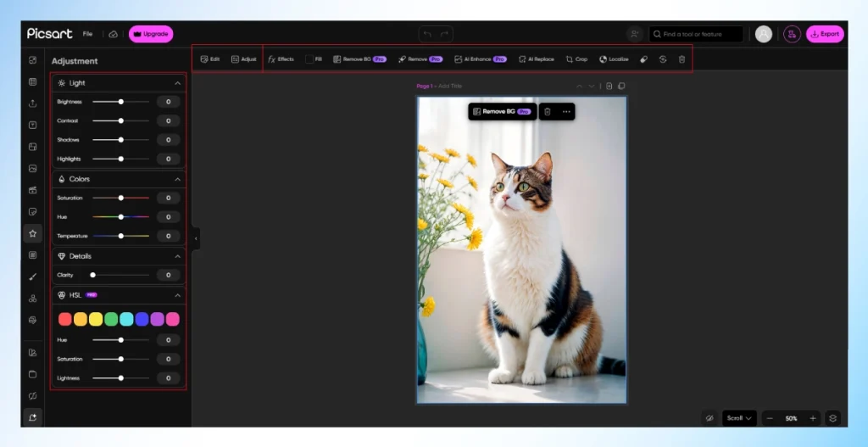Viewport: 868px width, 447px height.
Task: Collapse the Details section
Action: coord(178,256)
